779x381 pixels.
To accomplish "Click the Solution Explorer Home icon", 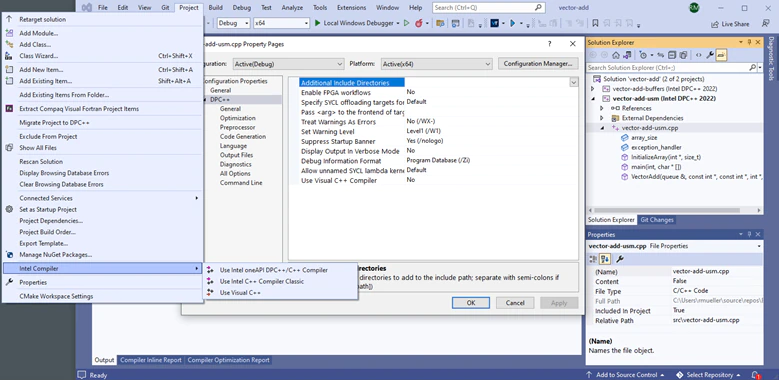I will coord(616,55).
